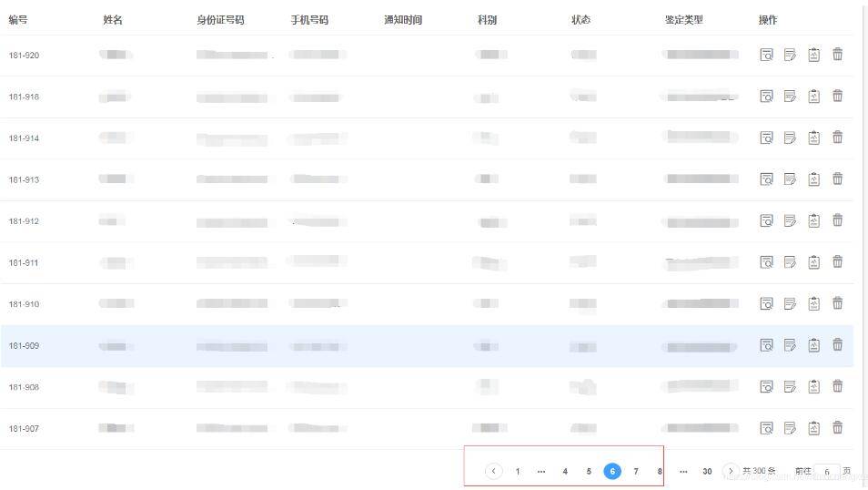Open the clipboard report for row 181-918

pos(813,97)
